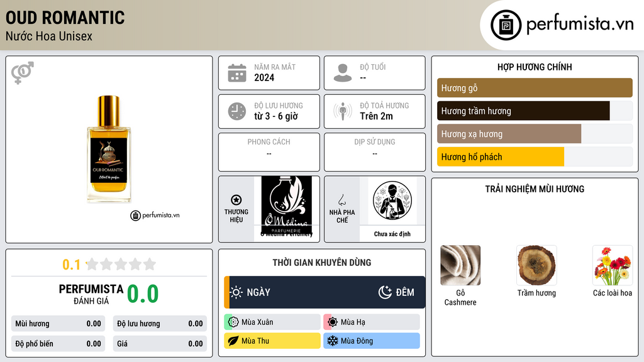Click the clock icon for longevity

pos(237,111)
